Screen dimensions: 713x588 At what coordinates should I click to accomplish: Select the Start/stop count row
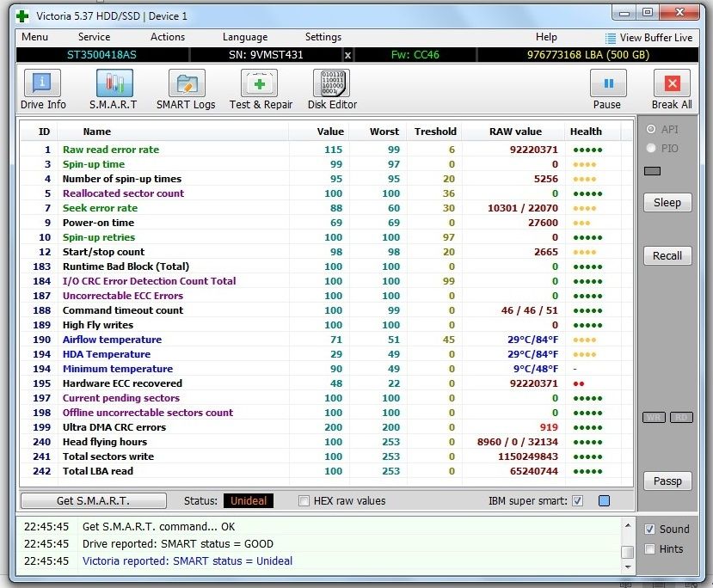326,252
